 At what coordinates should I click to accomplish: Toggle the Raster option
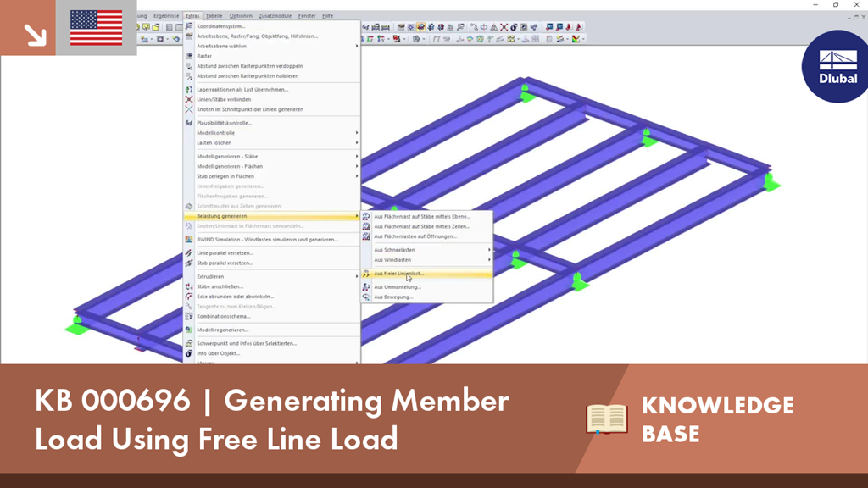click(271, 56)
